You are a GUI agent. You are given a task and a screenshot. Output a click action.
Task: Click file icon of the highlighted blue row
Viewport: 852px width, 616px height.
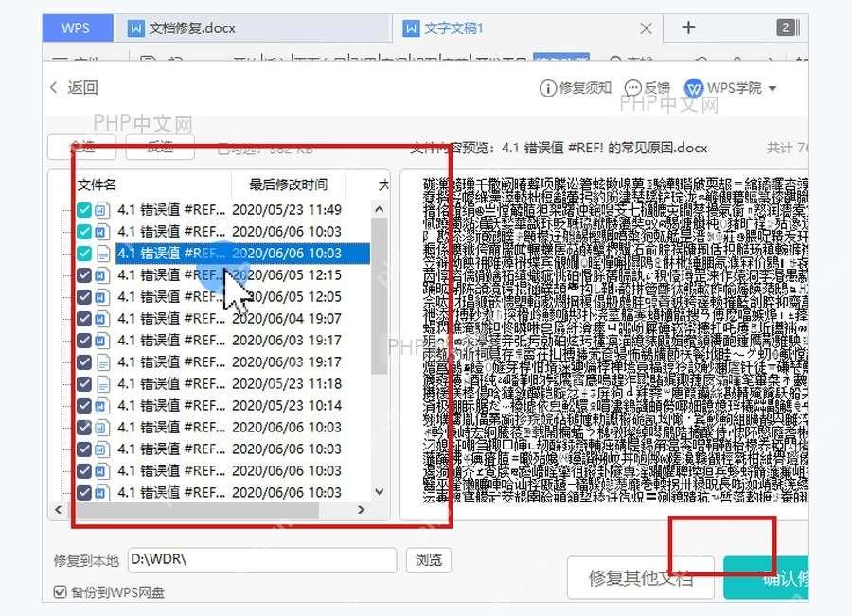102,254
